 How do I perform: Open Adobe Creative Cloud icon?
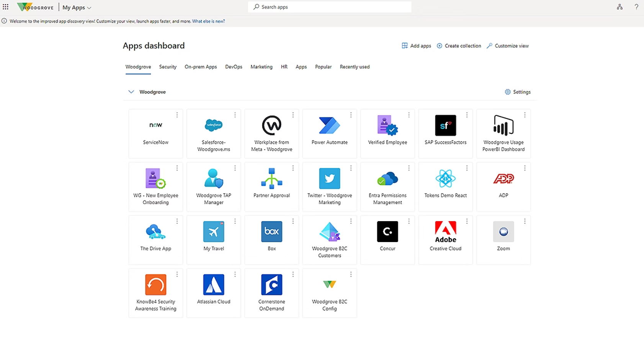(445, 232)
